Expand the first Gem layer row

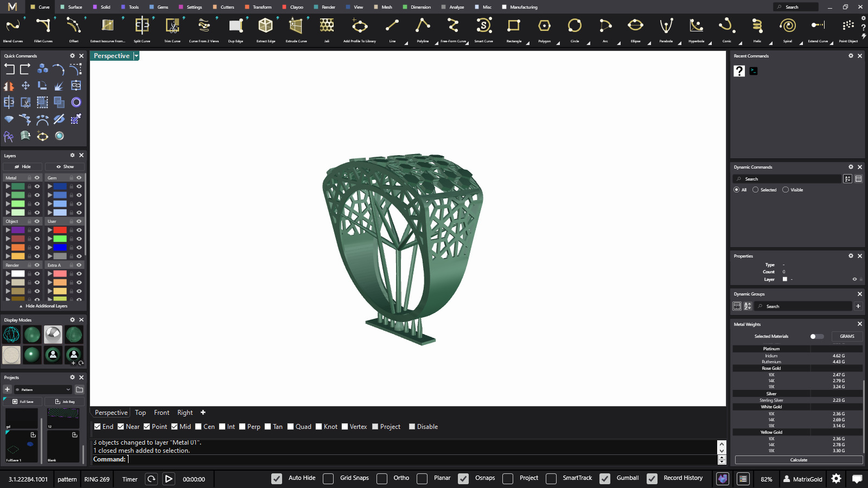[50, 187]
